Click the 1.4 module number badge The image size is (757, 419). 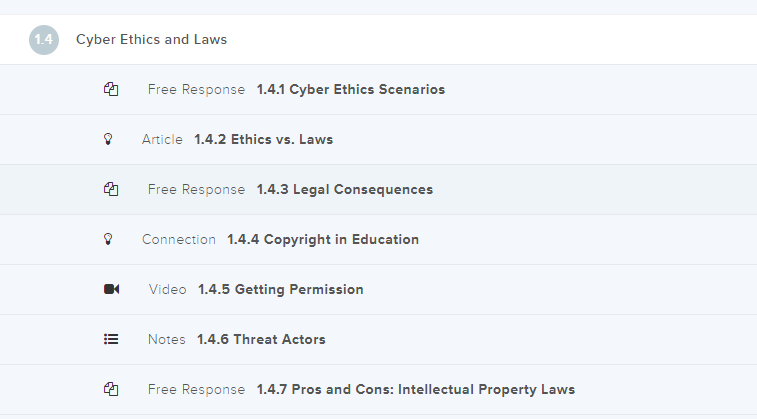(x=44, y=40)
